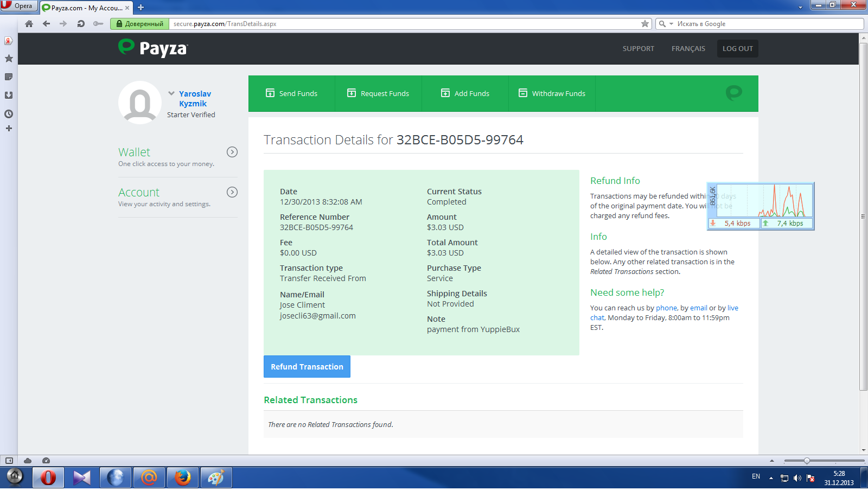Expand the Account section arrow
This screenshot has width=868, height=503.
(x=232, y=192)
